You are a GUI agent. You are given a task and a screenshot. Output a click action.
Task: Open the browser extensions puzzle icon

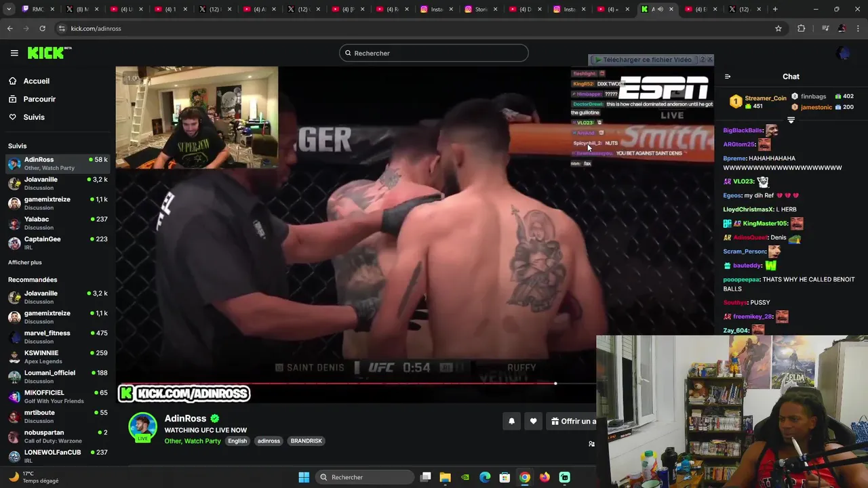pos(802,28)
